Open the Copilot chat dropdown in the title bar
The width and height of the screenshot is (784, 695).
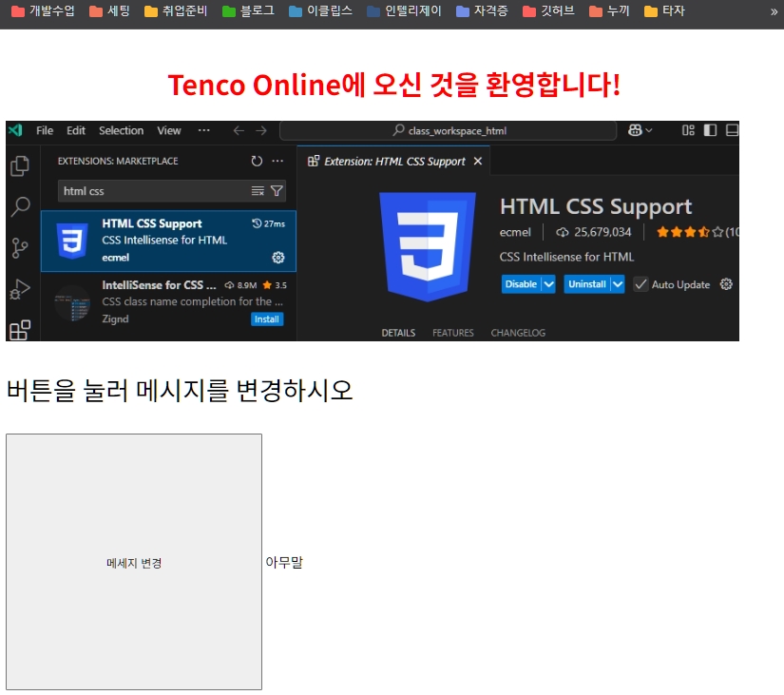pos(640,130)
